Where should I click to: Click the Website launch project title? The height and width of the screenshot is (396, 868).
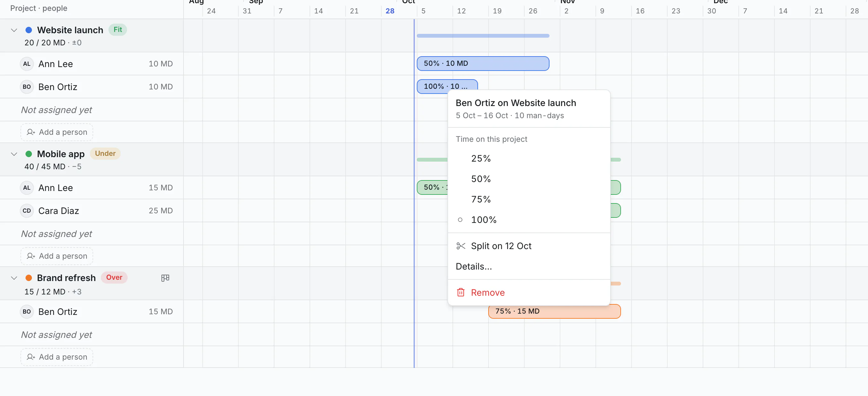point(70,30)
